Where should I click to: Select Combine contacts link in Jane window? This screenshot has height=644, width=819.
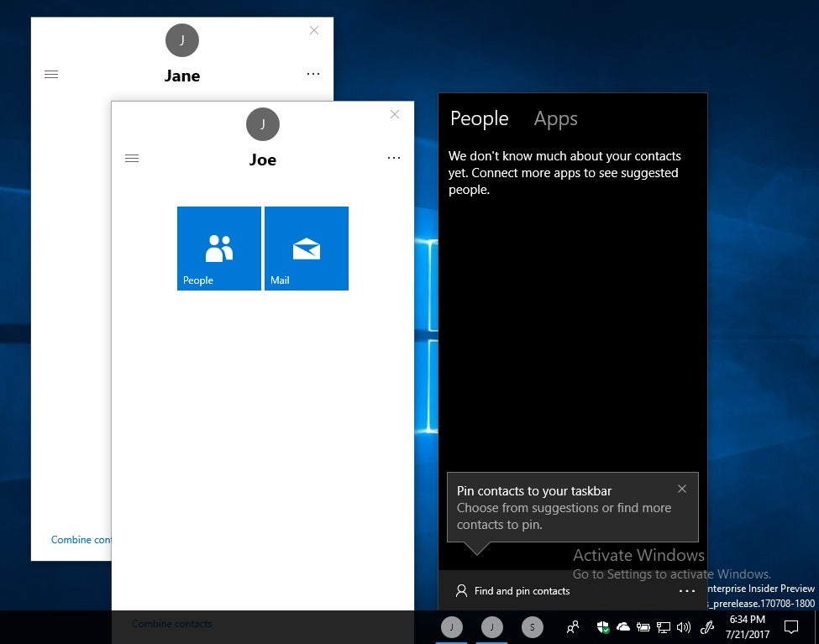(x=81, y=540)
